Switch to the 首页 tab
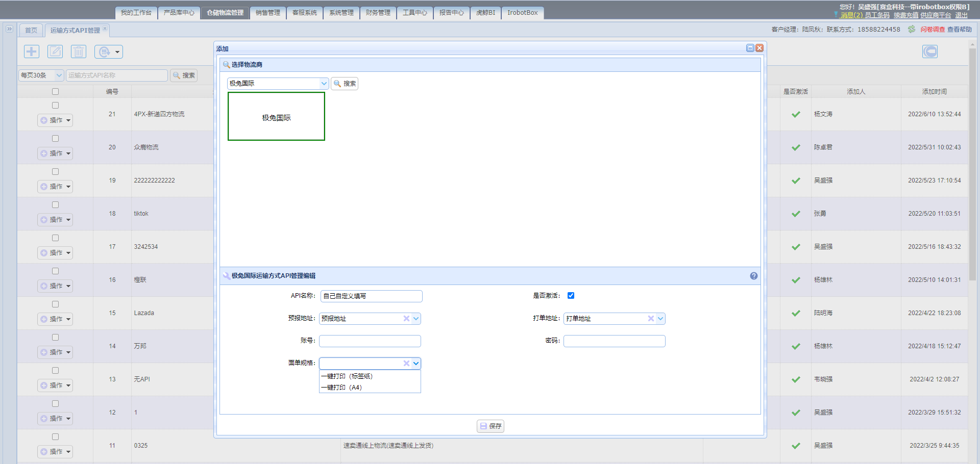This screenshot has height=464, width=980. coord(31,30)
